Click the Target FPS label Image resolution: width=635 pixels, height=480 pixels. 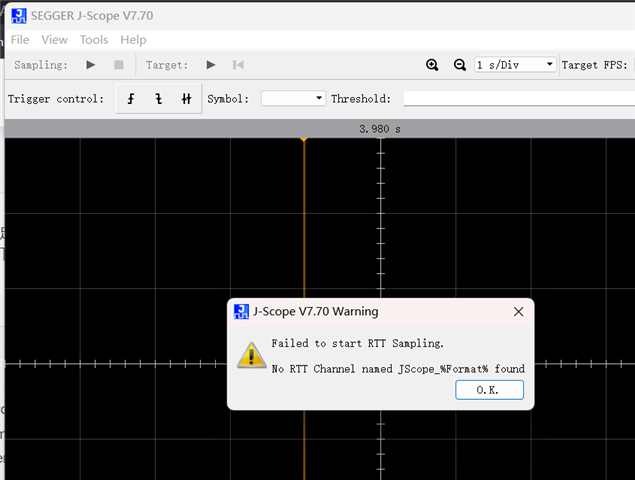pos(594,65)
